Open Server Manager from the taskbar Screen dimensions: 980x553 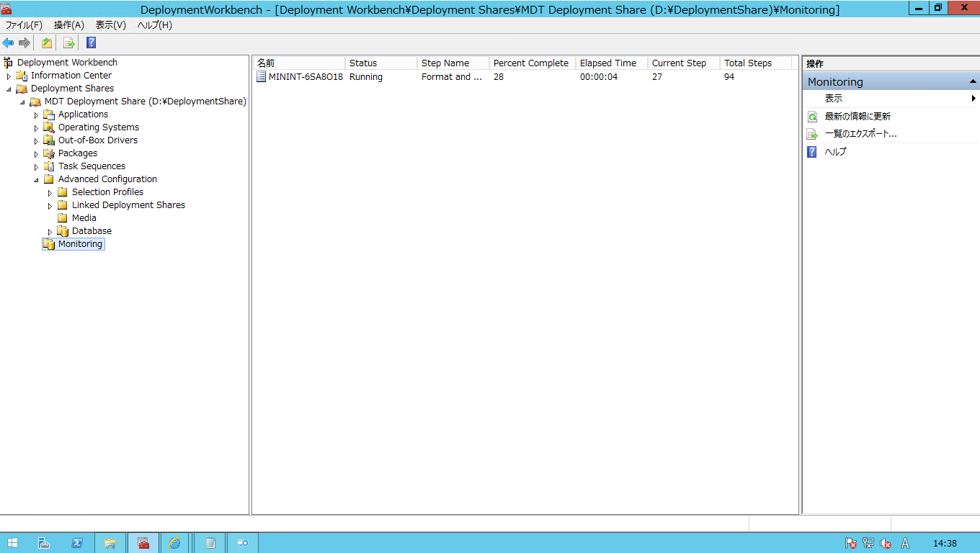(x=44, y=543)
